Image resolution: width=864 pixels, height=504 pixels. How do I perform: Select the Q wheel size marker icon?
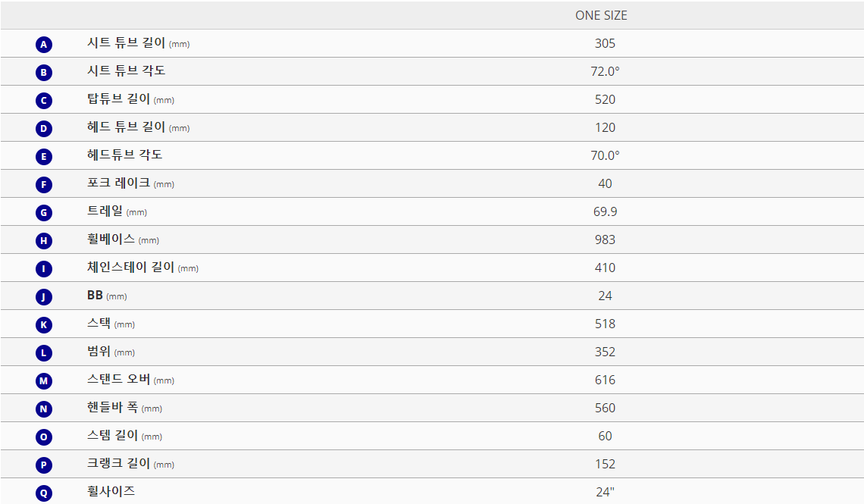[44, 493]
